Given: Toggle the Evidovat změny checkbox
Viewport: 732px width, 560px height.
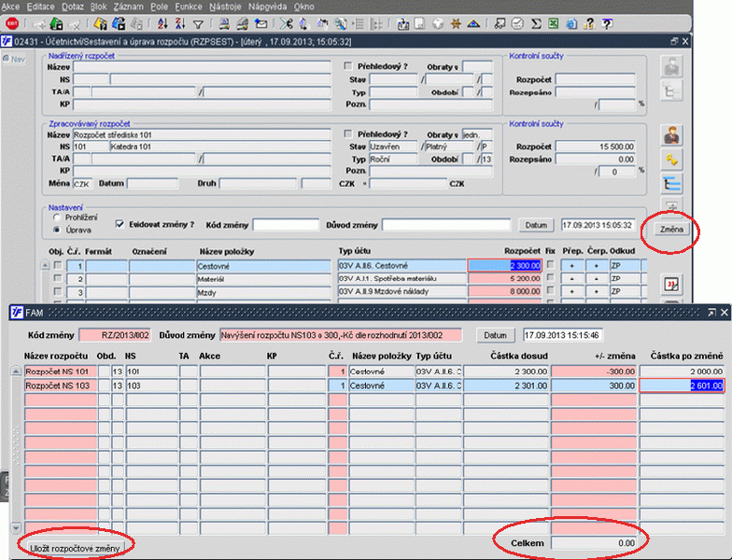Looking at the screenshot, I should tap(120, 224).
